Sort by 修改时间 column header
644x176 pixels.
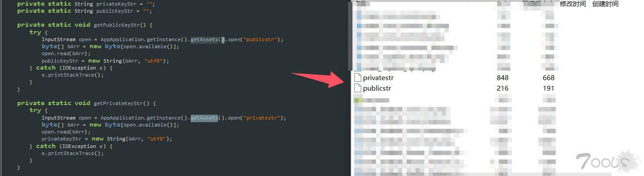tap(573, 4)
